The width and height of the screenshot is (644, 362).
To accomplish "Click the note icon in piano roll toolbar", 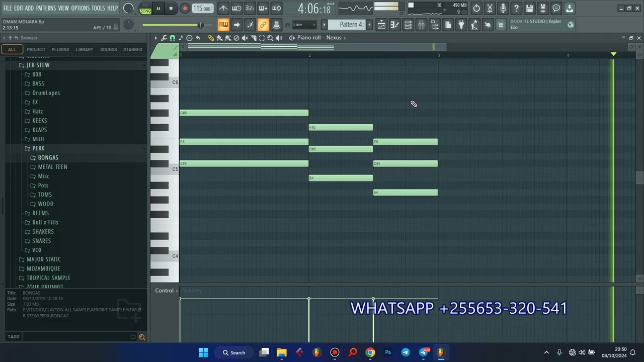I will (x=181, y=38).
